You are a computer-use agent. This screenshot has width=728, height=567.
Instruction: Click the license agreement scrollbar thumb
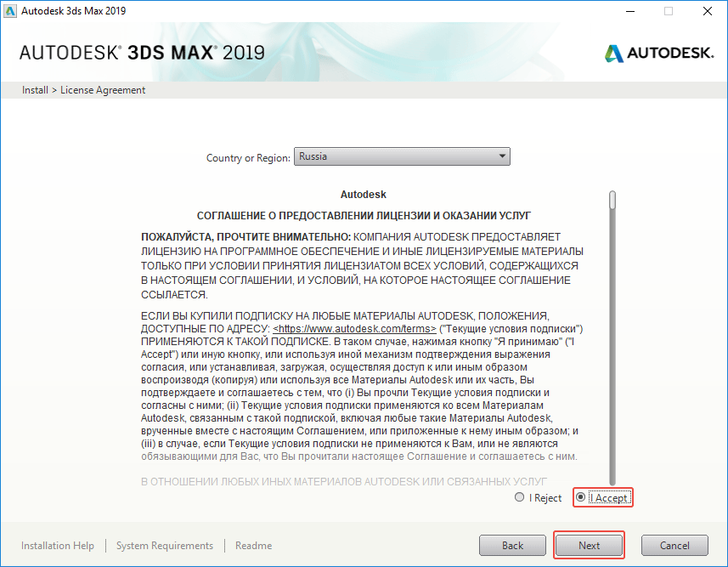[612, 200]
